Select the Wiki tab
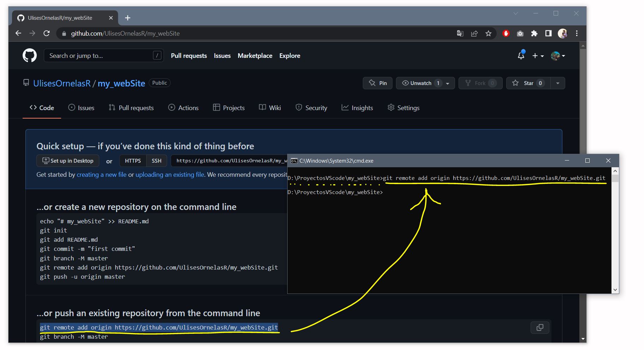Image resolution: width=644 pixels, height=350 pixels. tap(270, 108)
